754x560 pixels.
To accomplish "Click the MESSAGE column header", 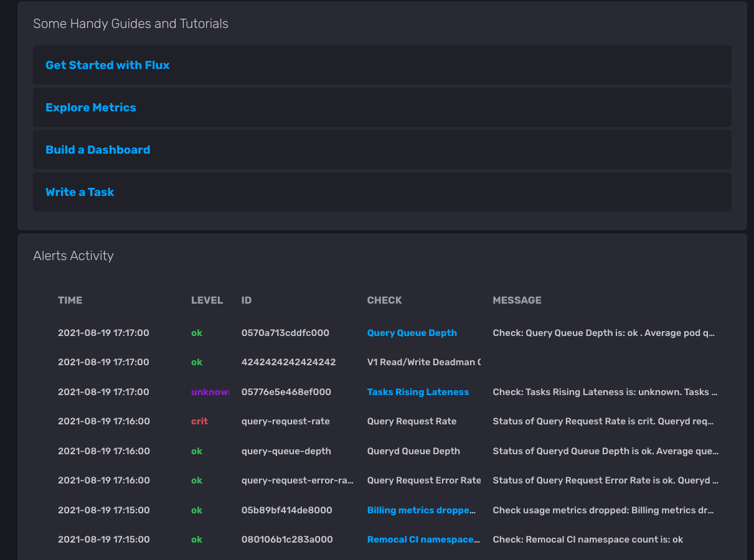I will (517, 300).
